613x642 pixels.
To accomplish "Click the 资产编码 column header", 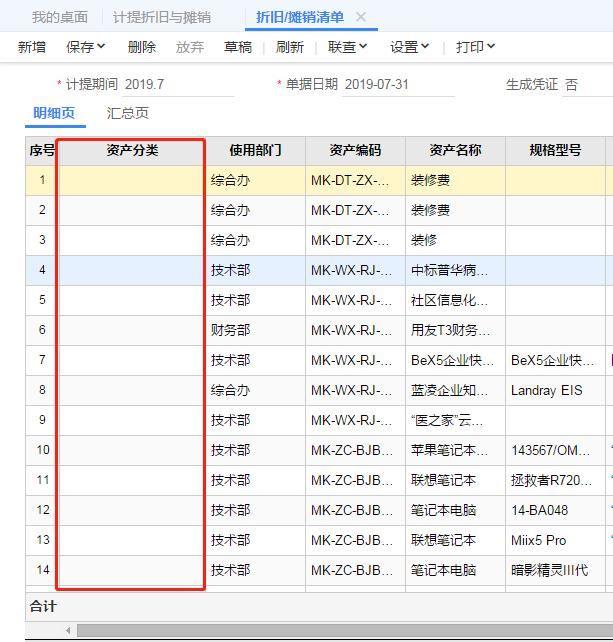I will click(x=355, y=150).
